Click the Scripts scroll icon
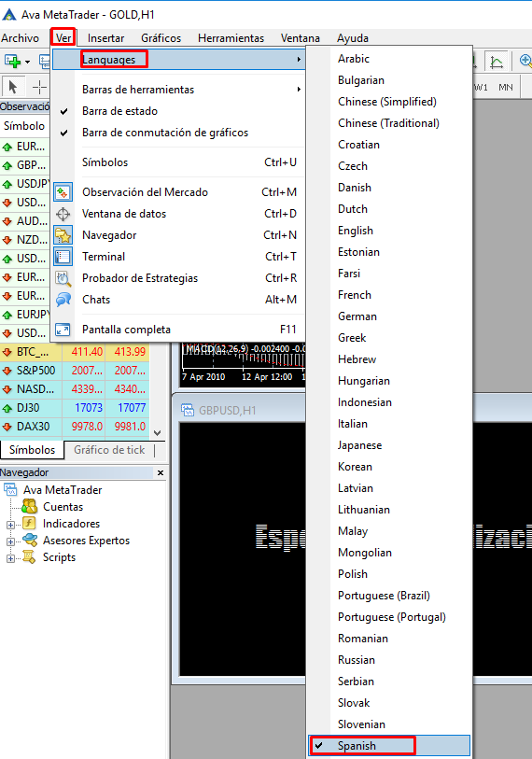Viewport: 532px width, 759px height. [30, 556]
